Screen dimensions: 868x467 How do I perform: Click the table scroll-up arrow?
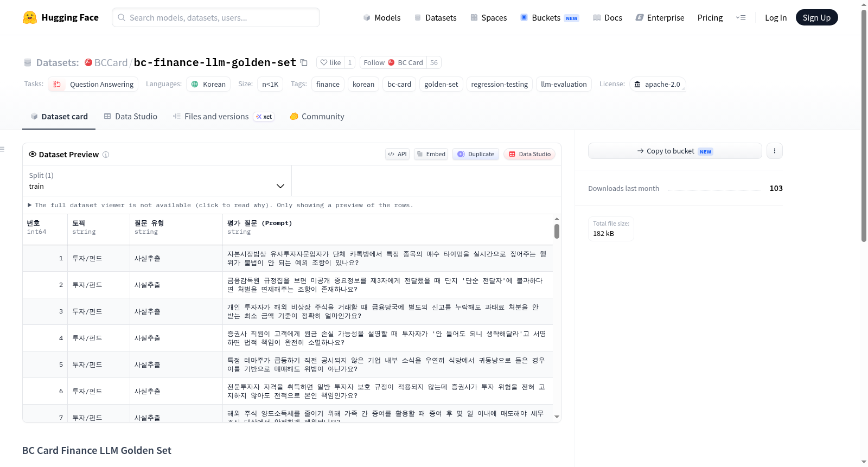[x=557, y=219]
